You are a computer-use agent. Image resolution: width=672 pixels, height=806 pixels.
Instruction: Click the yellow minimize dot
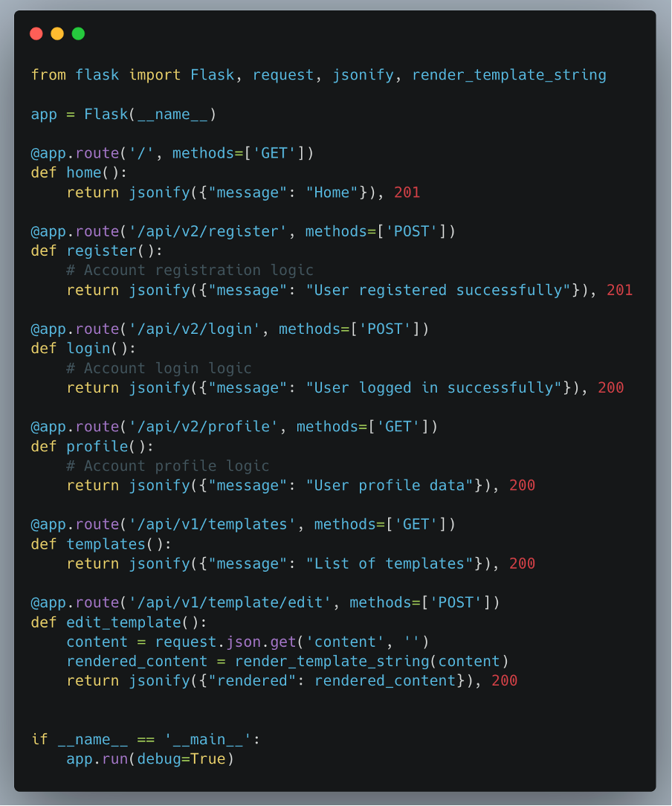click(x=57, y=33)
